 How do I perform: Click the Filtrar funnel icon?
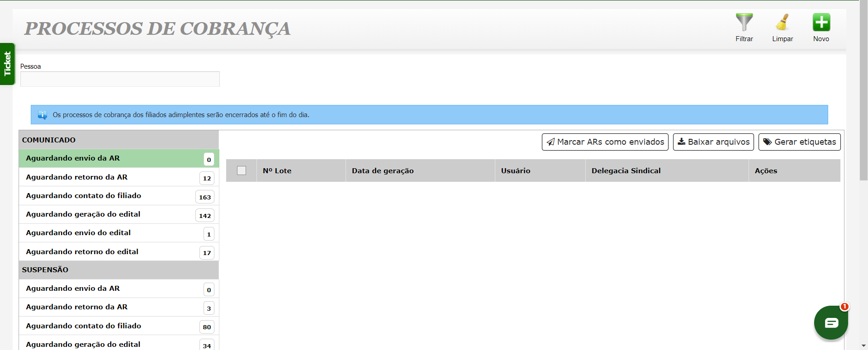[744, 23]
